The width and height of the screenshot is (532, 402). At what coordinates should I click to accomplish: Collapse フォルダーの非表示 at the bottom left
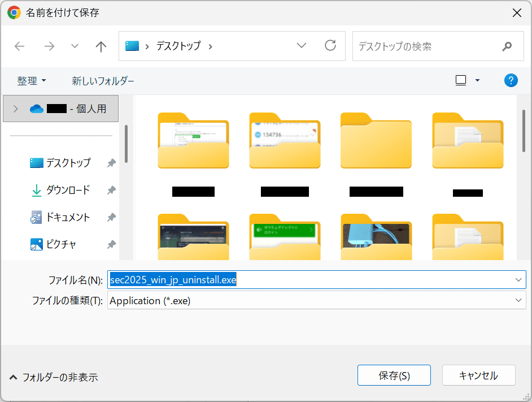click(x=53, y=377)
